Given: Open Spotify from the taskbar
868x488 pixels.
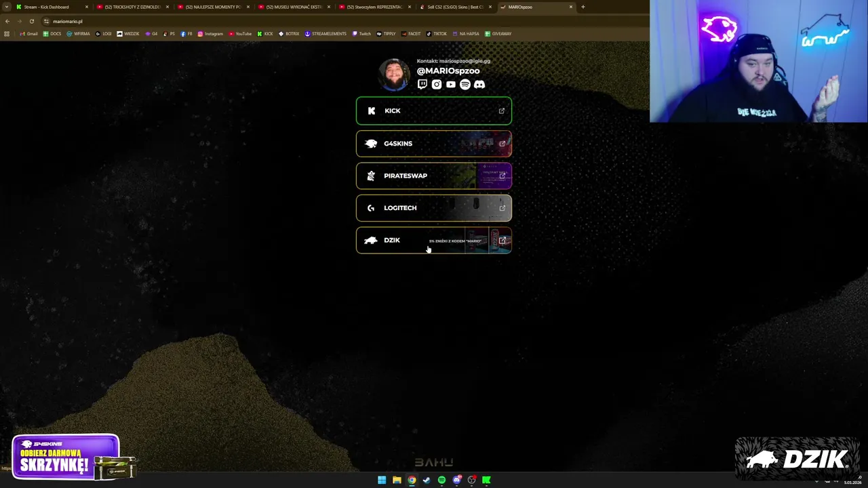Looking at the screenshot, I should [441, 480].
